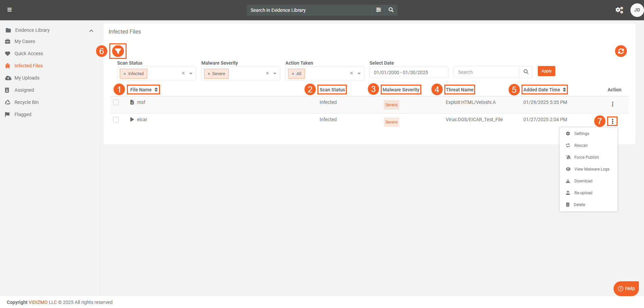Sort table by Added Date Time
The width and height of the screenshot is (644, 308).
pos(544,90)
